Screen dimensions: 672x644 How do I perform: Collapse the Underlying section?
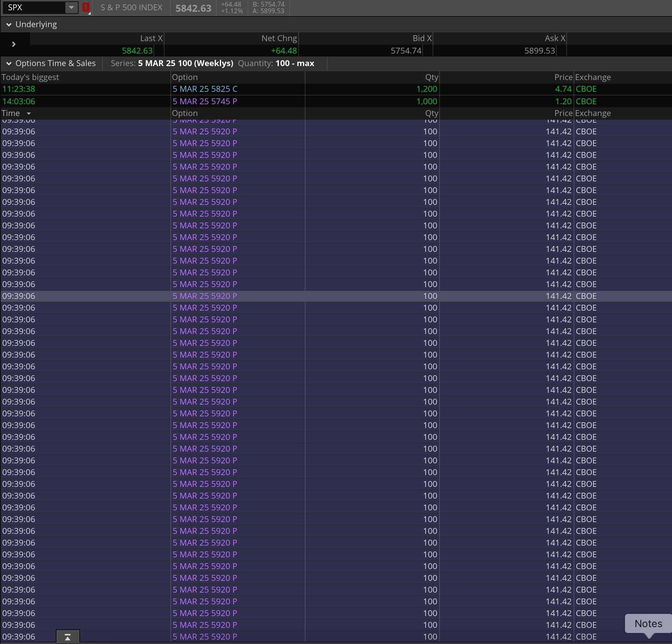coord(9,25)
